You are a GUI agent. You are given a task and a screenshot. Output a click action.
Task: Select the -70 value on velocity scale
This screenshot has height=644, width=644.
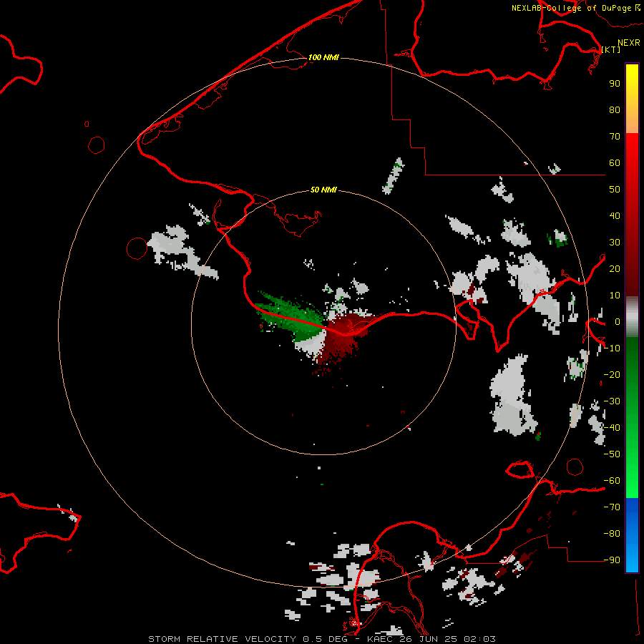pyautogui.click(x=612, y=507)
